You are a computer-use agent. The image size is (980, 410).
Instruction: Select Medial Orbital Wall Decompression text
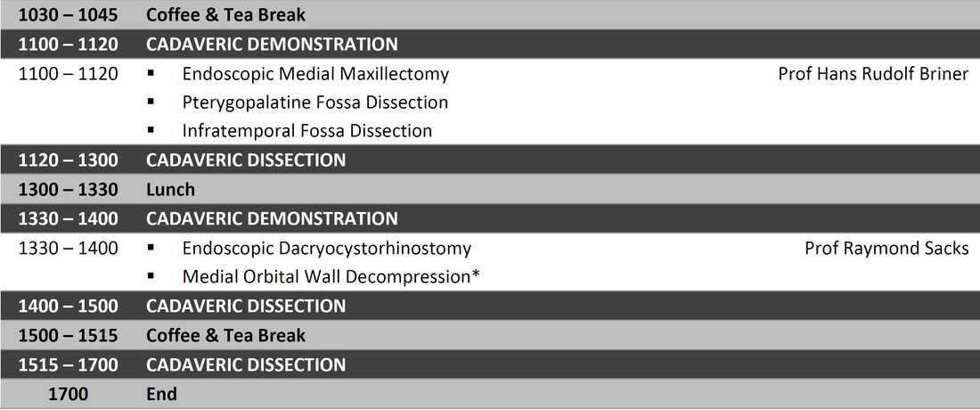[x=327, y=276]
